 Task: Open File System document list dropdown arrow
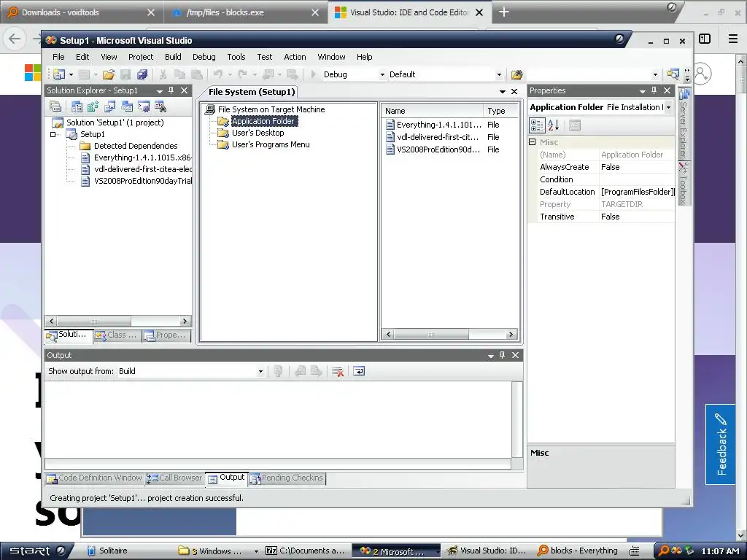click(502, 91)
